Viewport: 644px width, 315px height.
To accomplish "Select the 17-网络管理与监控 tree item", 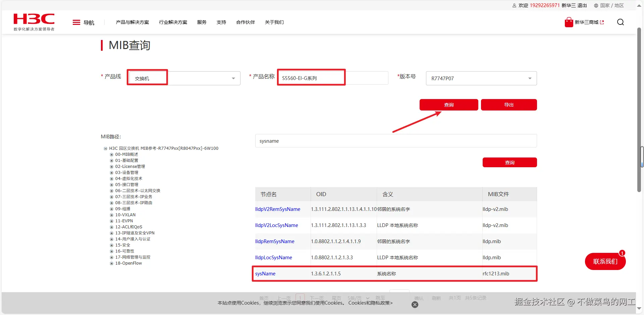I will 133,257.
